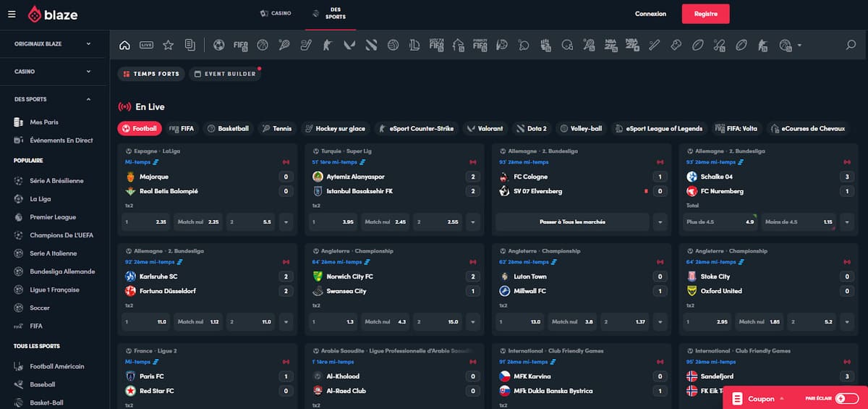
Task: Collapse the Des Sports sidebar section
Action: pos(53,99)
